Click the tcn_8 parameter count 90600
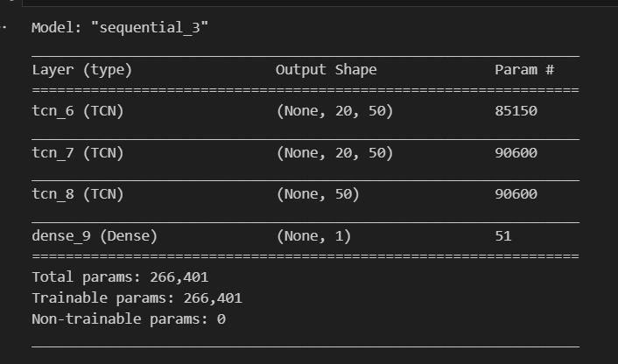The height and width of the screenshot is (364, 618). click(x=516, y=194)
